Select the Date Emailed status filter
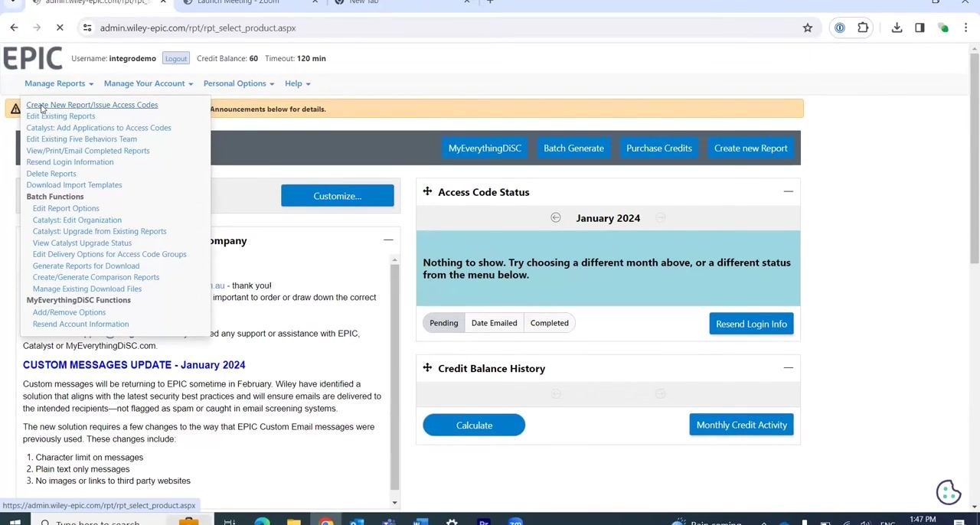Image resolution: width=980 pixels, height=525 pixels. click(494, 323)
